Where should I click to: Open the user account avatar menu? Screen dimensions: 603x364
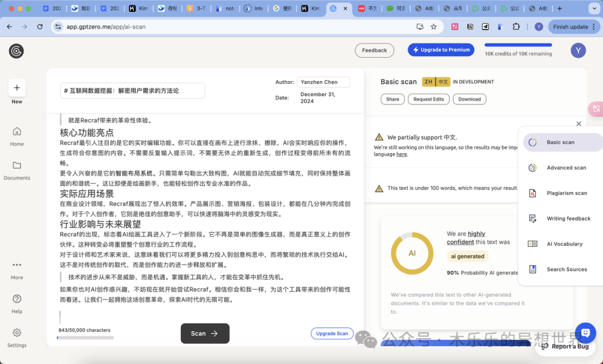578,50
